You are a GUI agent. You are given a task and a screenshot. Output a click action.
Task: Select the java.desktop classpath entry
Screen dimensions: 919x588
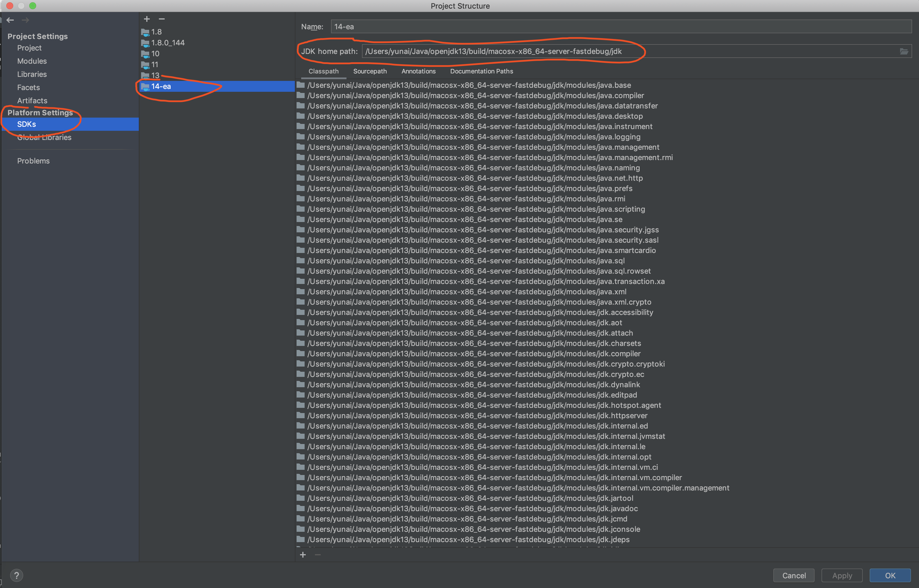point(475,116)
